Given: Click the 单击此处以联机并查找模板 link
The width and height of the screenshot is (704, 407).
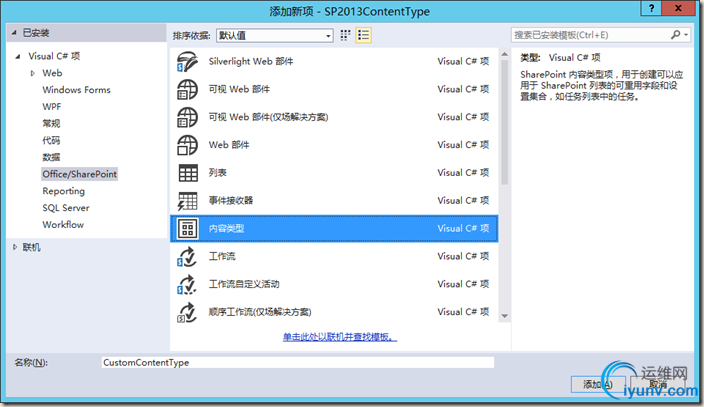Looking at the screenshot, I should pyautogui.click(x=340, y=336).
